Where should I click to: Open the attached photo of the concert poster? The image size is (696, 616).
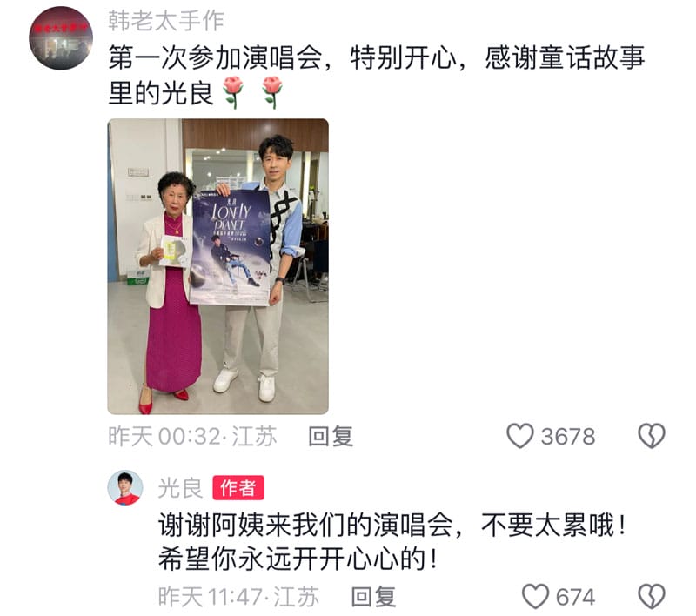218,266
